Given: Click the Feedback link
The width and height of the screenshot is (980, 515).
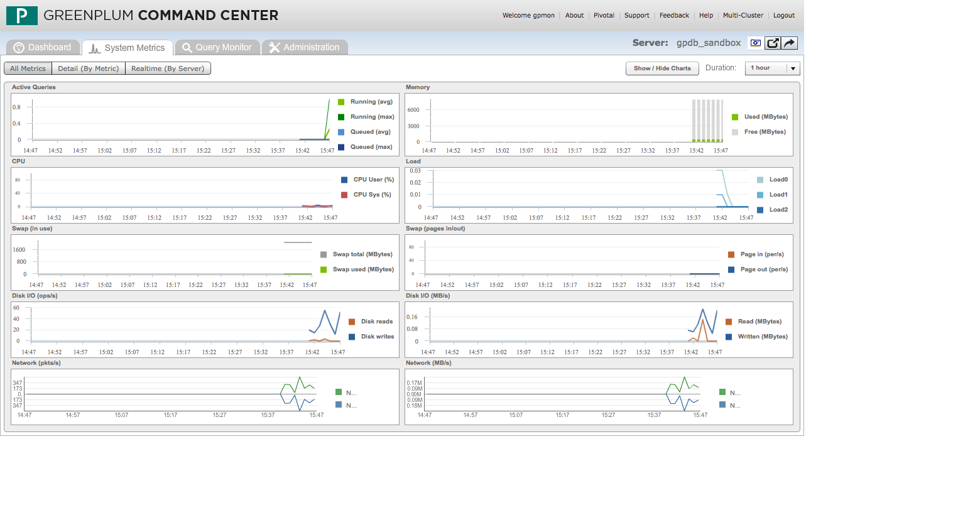Looking at the screenshot, I should pos(674,16).
